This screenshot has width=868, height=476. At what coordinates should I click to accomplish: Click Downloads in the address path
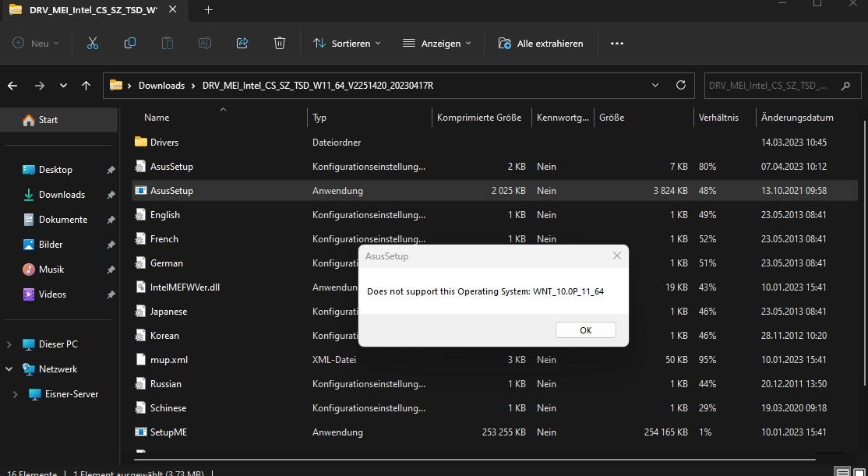(161, 86)
